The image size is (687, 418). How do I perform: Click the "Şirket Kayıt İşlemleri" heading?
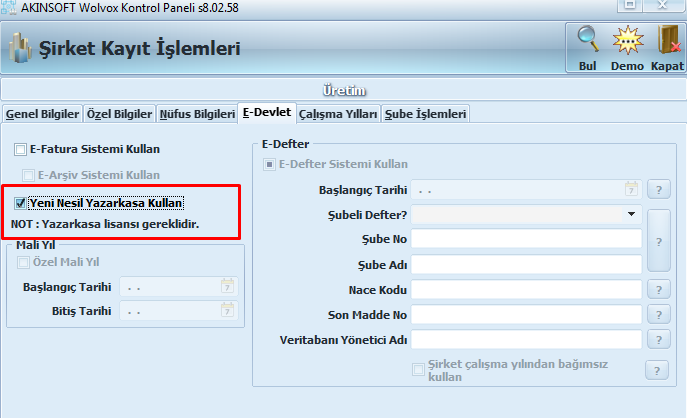[139, 48]
